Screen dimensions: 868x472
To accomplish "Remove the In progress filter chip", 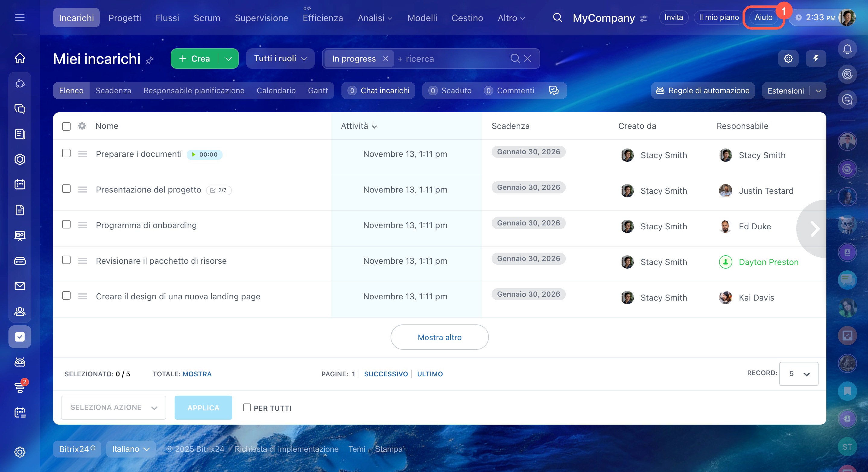I will (385, 59).
